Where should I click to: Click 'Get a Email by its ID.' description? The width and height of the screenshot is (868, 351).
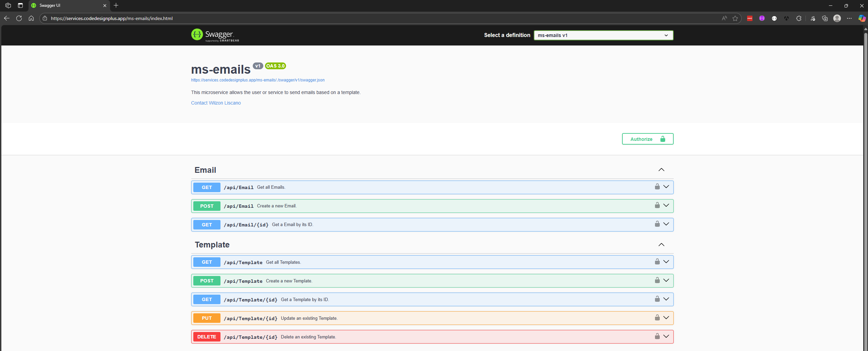293,225
